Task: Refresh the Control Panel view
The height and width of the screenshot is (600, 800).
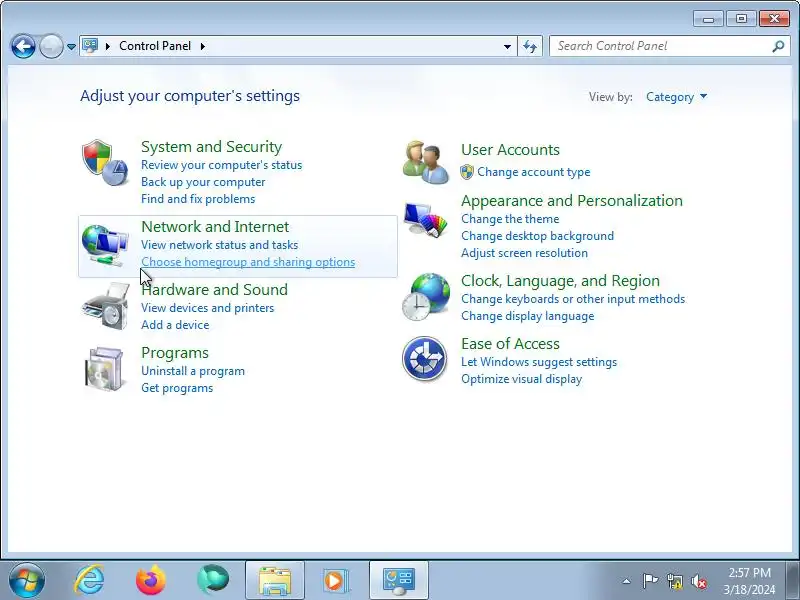Action: point(530,46)
